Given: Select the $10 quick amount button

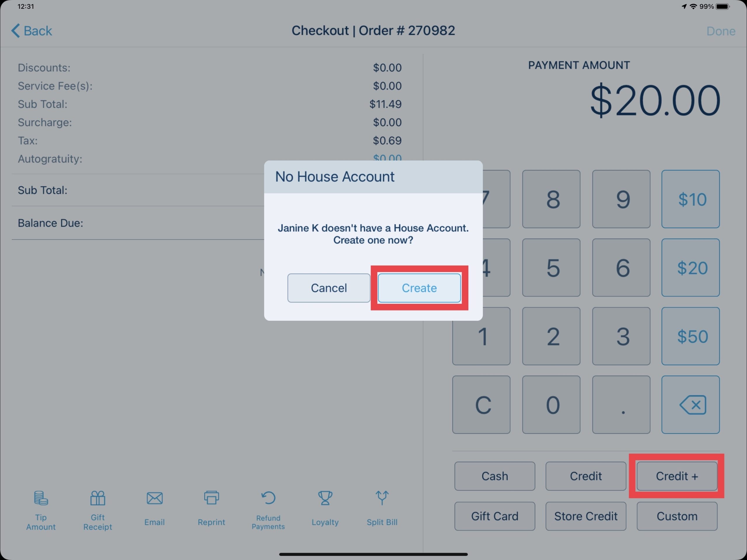Looking at the screenshot, I should click(692, 199).
